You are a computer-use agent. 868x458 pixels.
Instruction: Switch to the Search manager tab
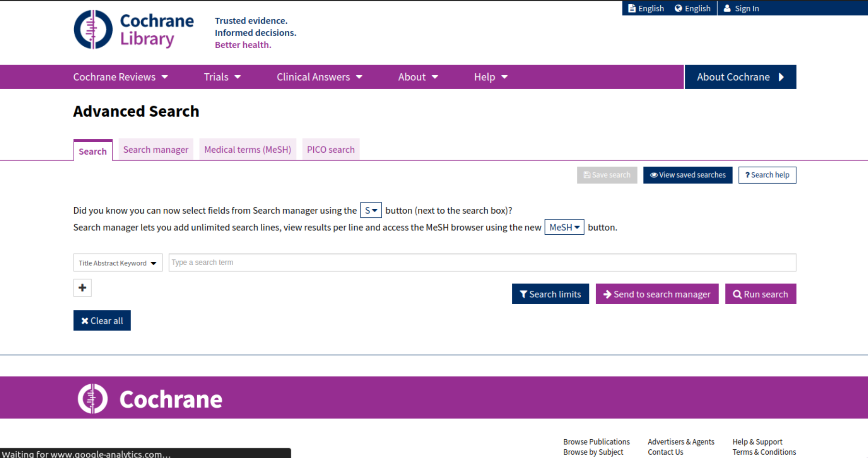click(156, 149)
